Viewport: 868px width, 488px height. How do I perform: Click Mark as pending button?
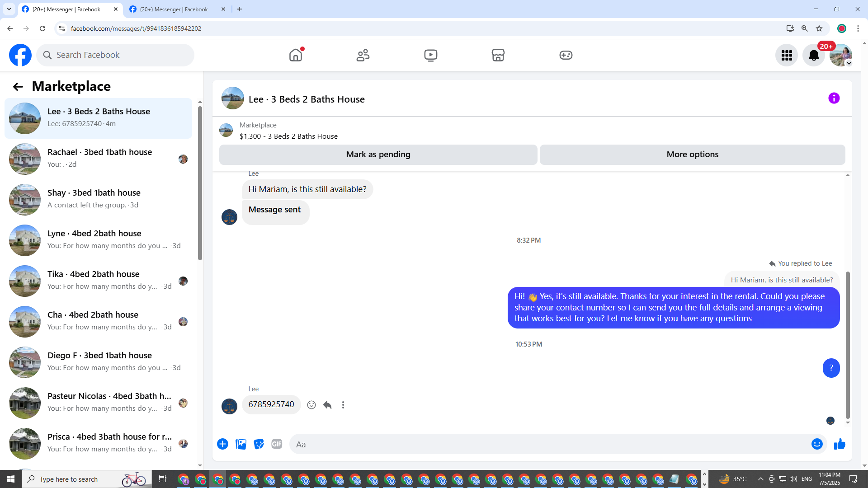click(x=378, y=155)
